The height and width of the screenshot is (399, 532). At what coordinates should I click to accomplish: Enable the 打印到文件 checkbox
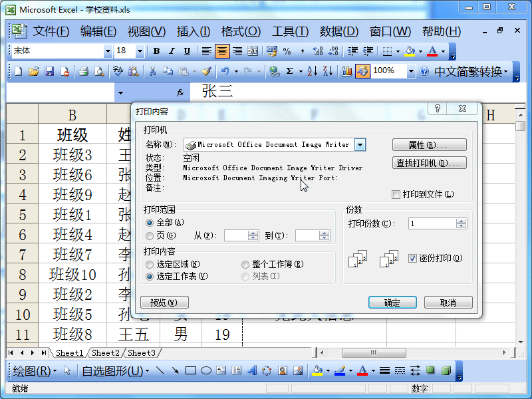click(x=396, y=194)
